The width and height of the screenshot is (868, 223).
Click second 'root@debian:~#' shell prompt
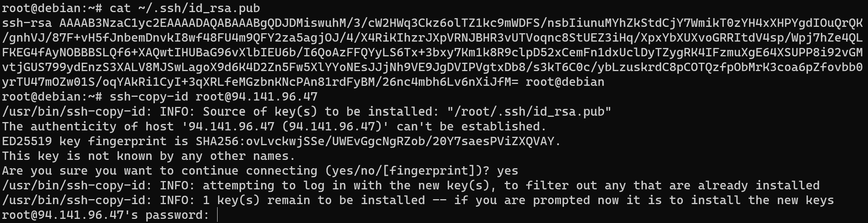point(52,97)
